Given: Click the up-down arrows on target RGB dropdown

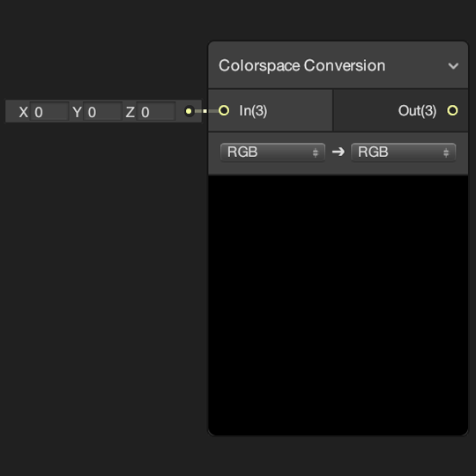Looking at the screenshot, I should point(446,152).
